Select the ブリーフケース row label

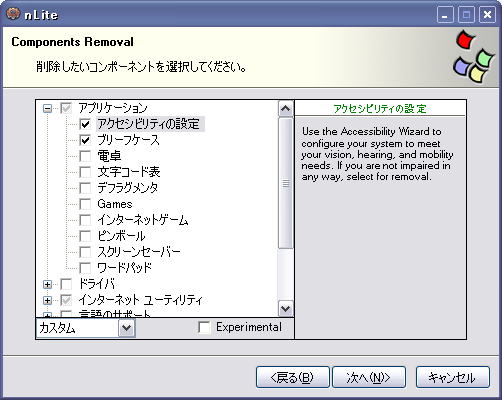128,140
